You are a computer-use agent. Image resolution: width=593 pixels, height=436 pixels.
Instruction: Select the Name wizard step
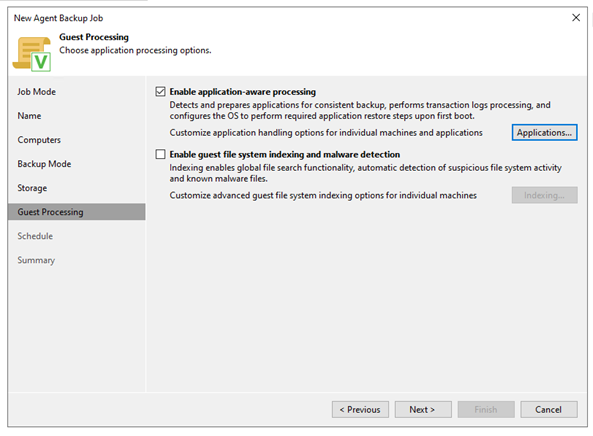(29, 116)
